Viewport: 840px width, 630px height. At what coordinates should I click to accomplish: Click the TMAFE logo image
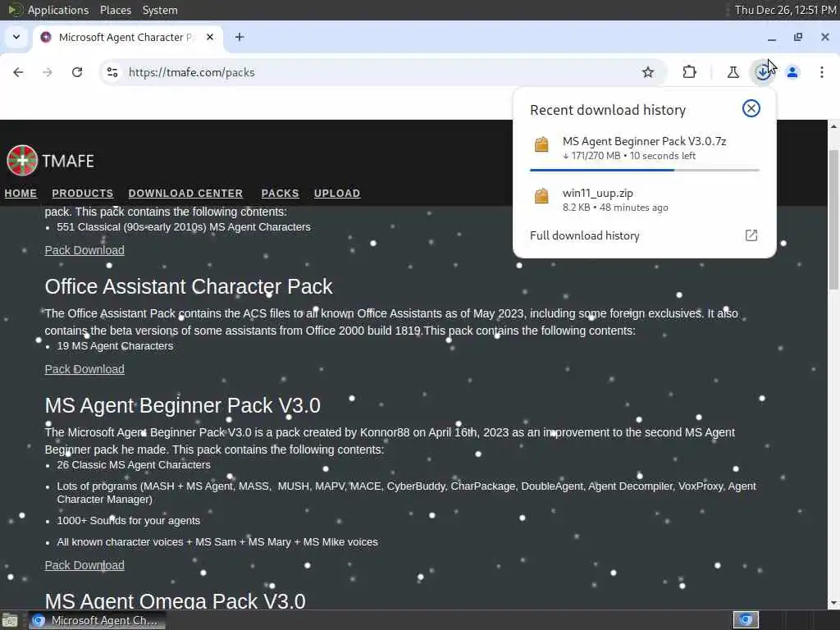tap(22, 160)
